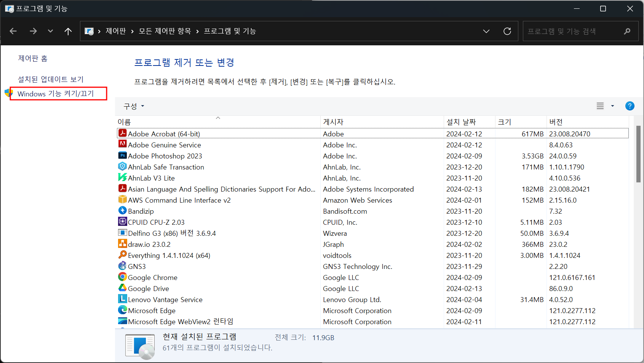Navigate to 제어판 breadcrumb
644x363 pixels.
pyautogui.click(x=116, y=31)
